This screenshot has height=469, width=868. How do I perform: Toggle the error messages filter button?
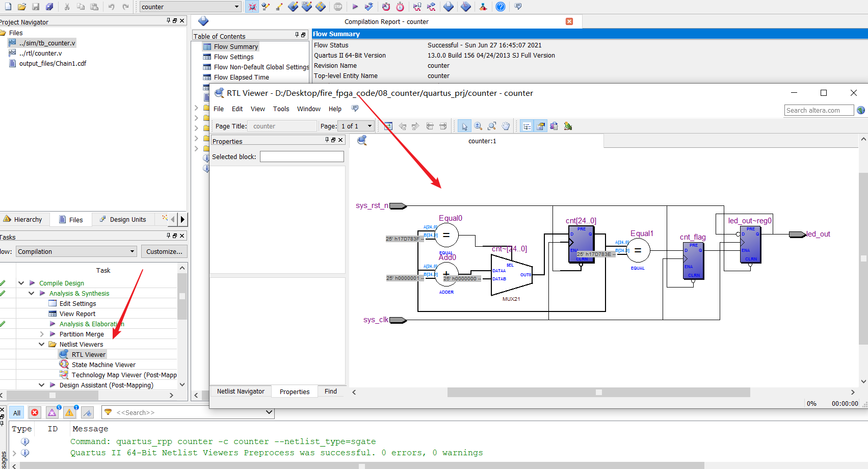pos(35,412)
